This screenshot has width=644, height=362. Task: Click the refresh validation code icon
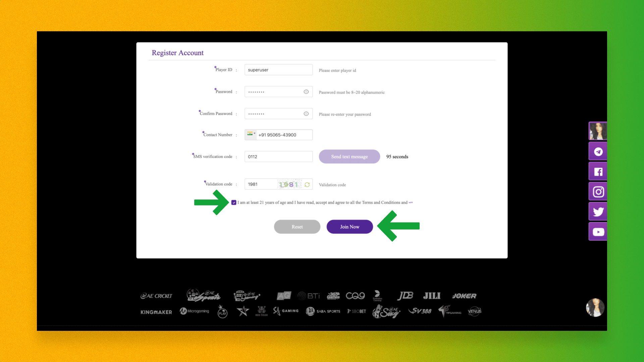(308, 184)
